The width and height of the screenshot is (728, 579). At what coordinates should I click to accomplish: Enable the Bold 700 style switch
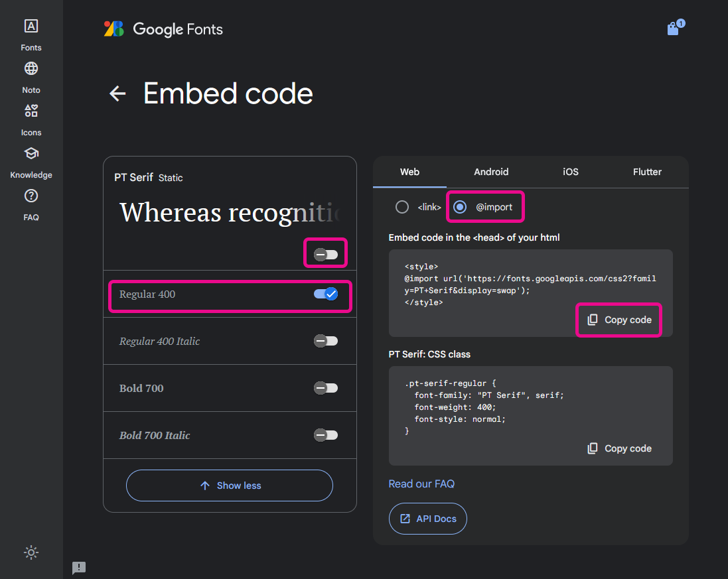(325, 388)
